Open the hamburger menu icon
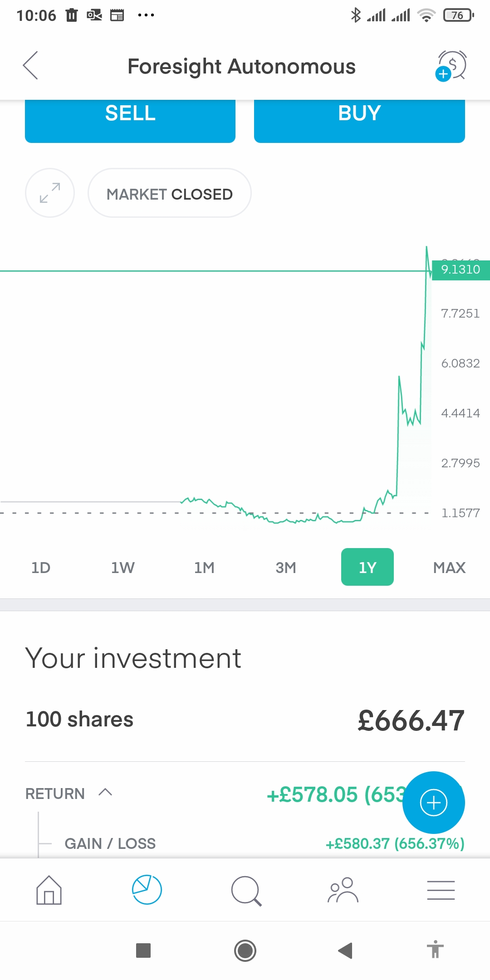Viewport: 490px width, 980px height. 441,890
